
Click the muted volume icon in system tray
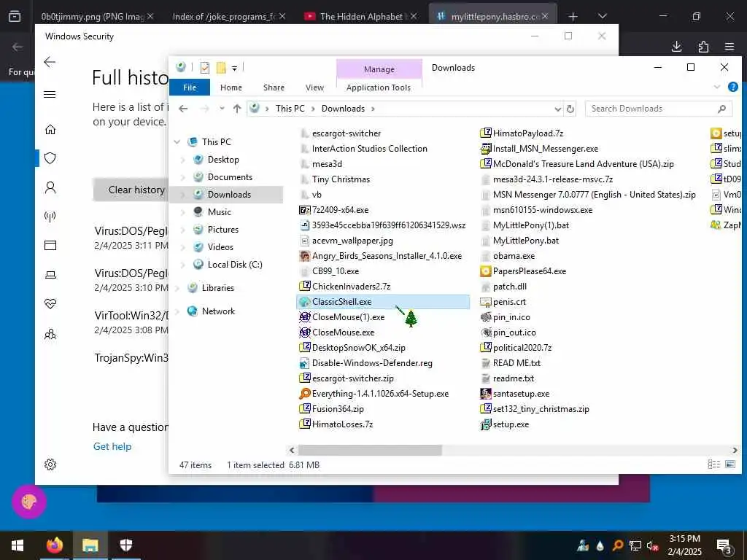(652, 545)
